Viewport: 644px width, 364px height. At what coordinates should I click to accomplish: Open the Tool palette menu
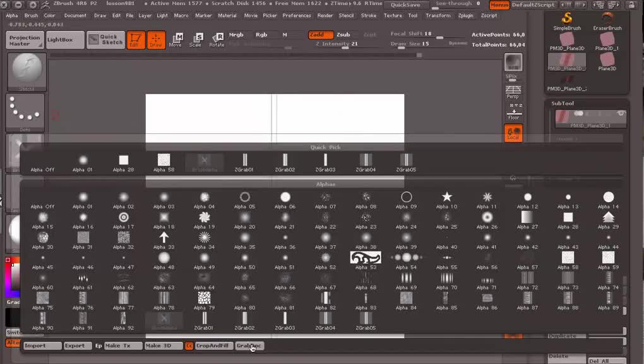point(413,16)
